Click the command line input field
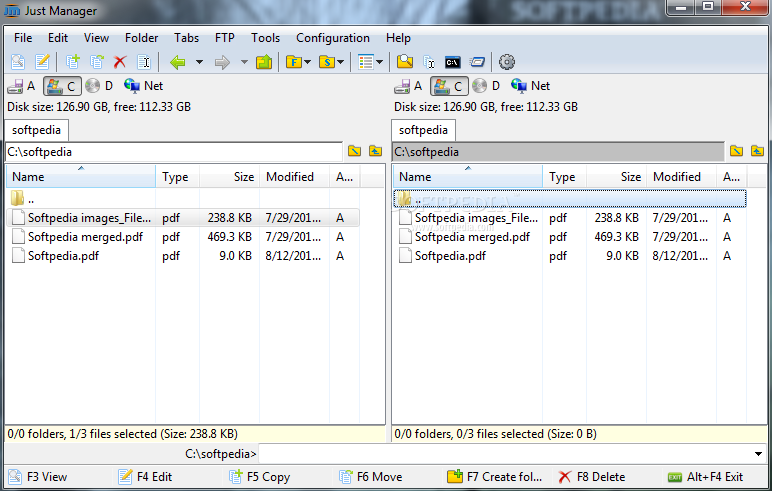Image resolution: width=772 pixels, height=491 pixels. tap(505, 454)
